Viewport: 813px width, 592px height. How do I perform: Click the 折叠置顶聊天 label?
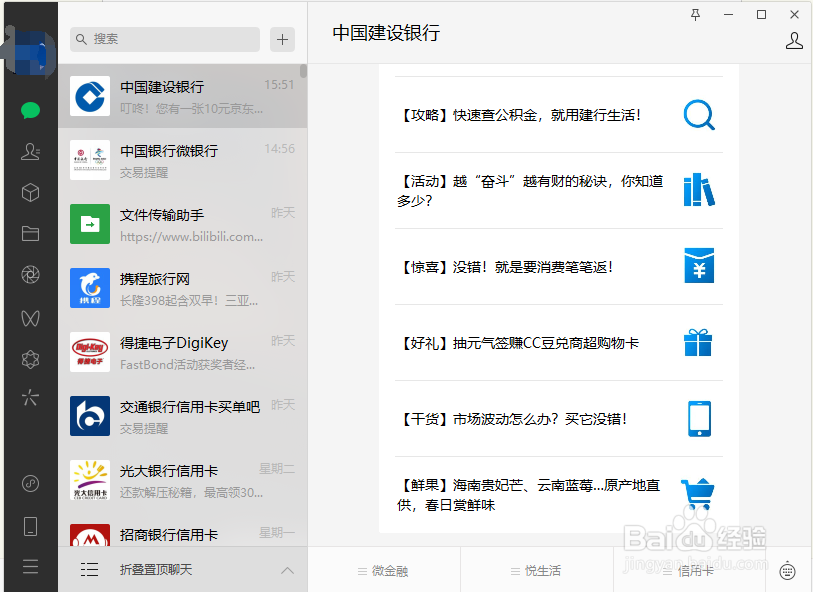(156, 570)
